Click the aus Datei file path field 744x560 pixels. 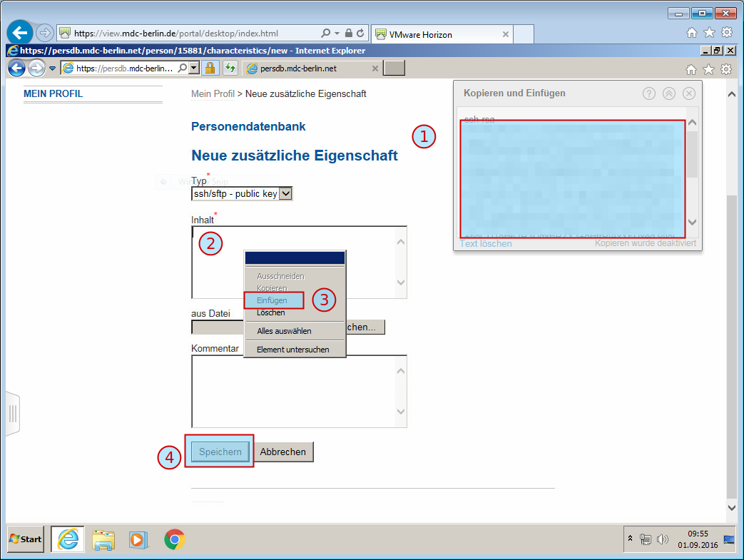coord(218,327)
